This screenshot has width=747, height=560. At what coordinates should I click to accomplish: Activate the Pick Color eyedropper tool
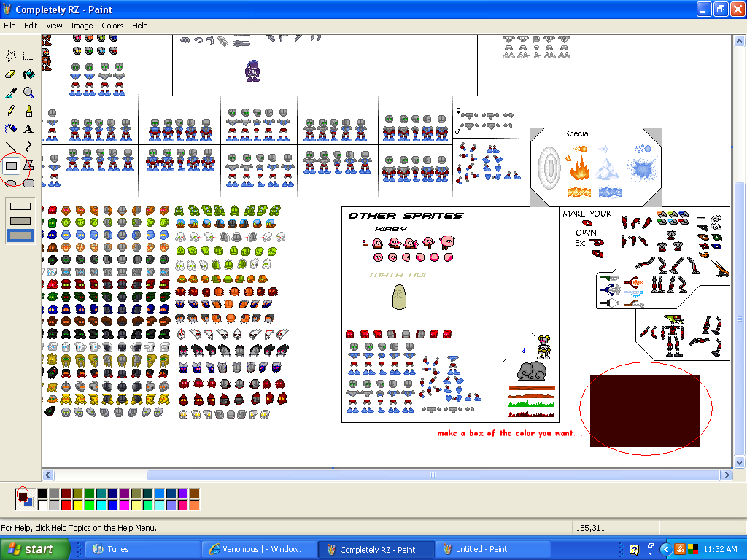[x=11, y=92]
